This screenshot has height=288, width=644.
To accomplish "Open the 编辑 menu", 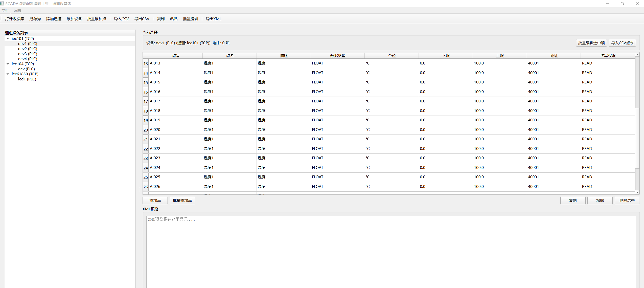I will coord(18,10).
